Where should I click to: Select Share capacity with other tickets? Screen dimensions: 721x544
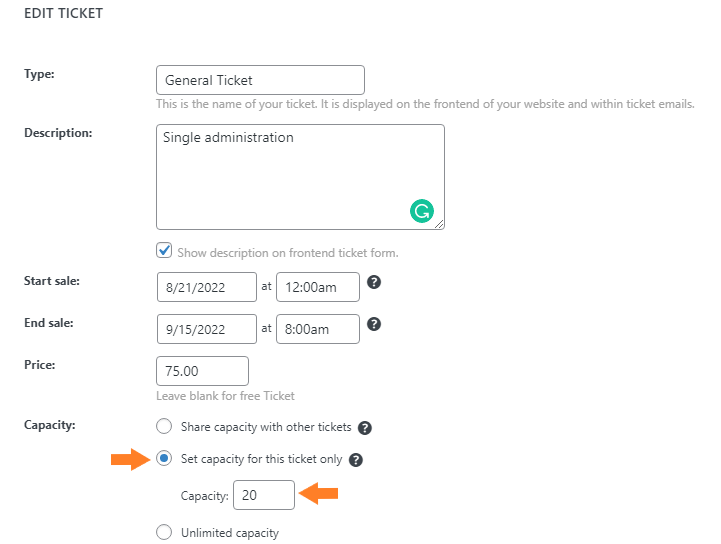[x=164, y=426]
